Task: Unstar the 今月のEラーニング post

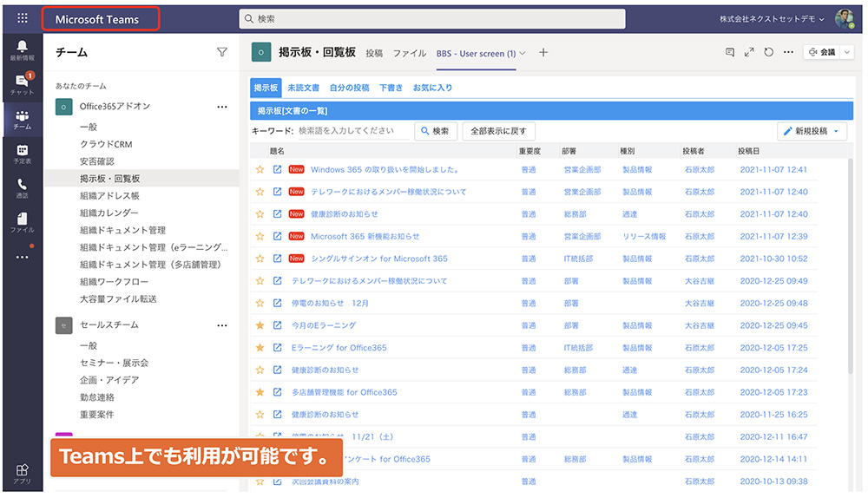Action: pyautogui.click(x=260, y=325)
